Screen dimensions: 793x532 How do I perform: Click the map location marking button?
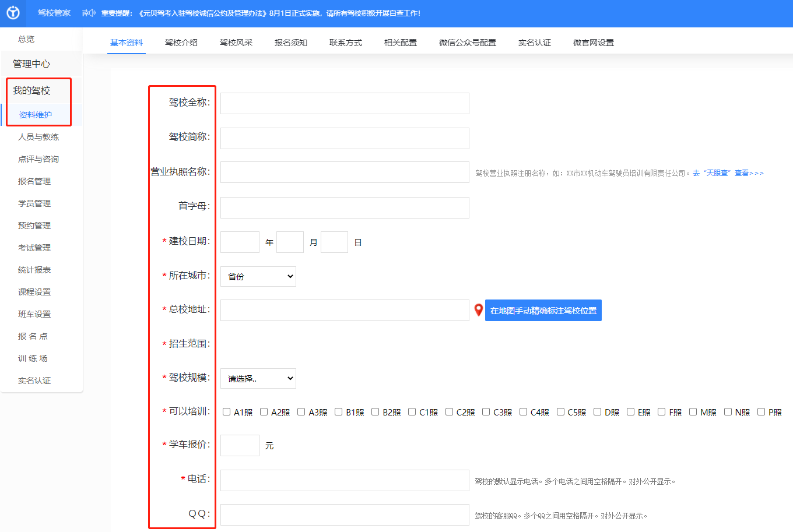click(543, 311)
